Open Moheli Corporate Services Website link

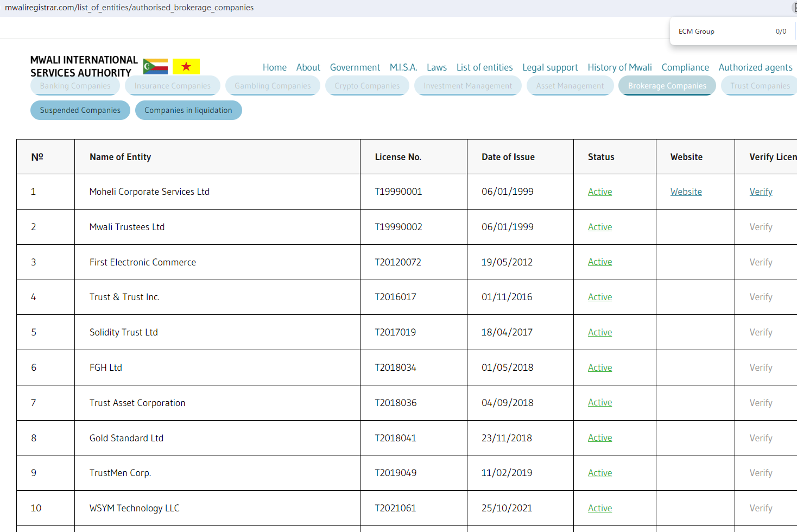[686, 192]
